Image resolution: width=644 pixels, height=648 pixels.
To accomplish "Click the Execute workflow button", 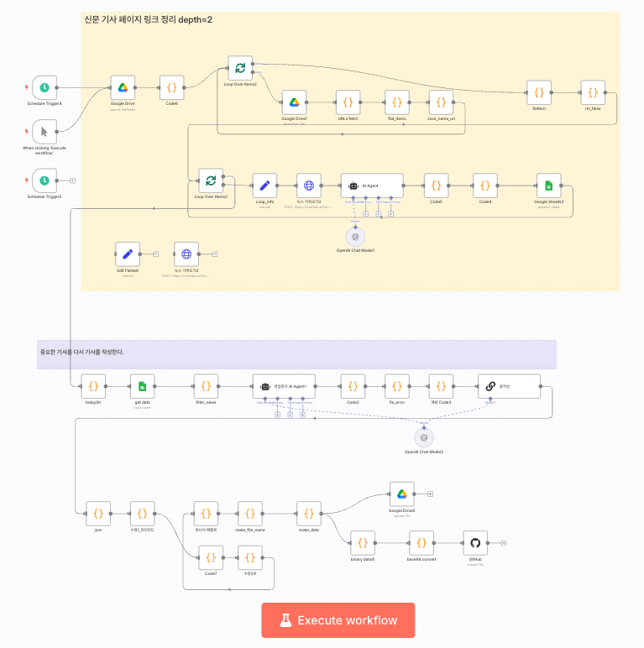I will pyautogui.click(x=338, y=620).
